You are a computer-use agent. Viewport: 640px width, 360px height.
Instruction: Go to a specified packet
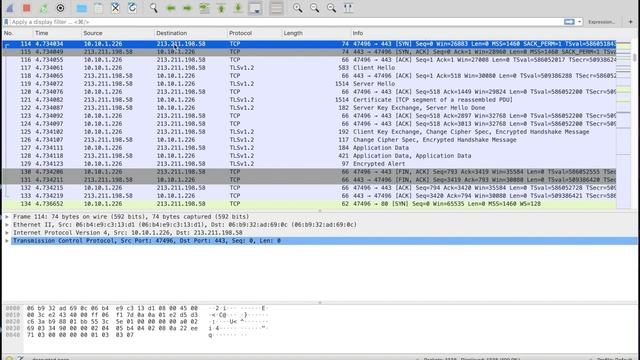click(x=204, y=8)
